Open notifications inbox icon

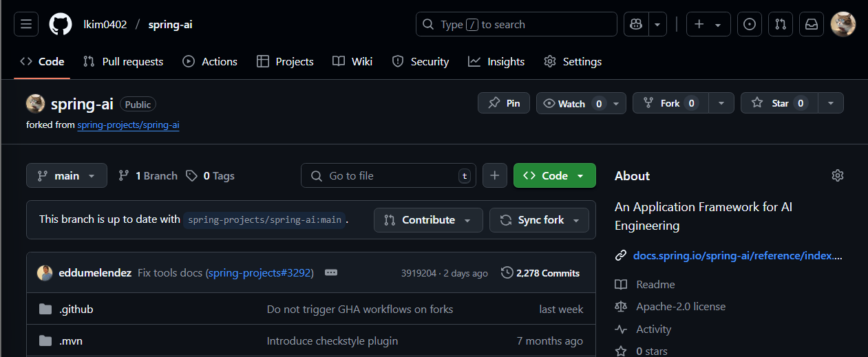coord(812,24)
